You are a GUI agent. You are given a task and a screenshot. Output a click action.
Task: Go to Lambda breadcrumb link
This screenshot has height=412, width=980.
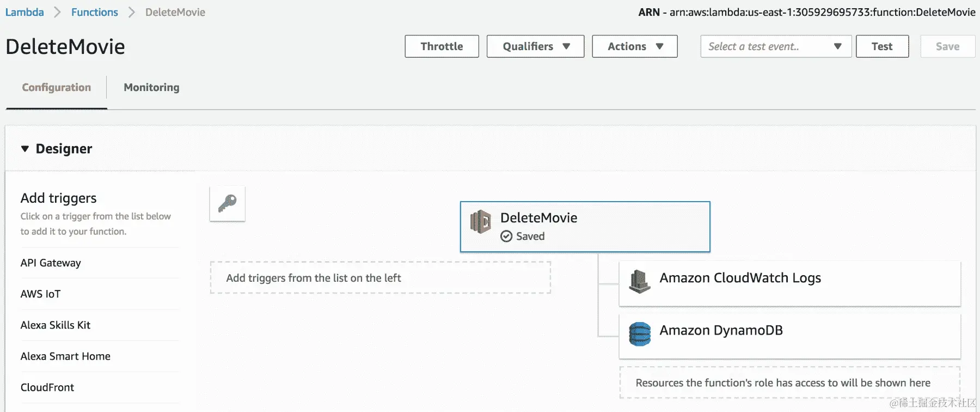click(x=24, y=12)
